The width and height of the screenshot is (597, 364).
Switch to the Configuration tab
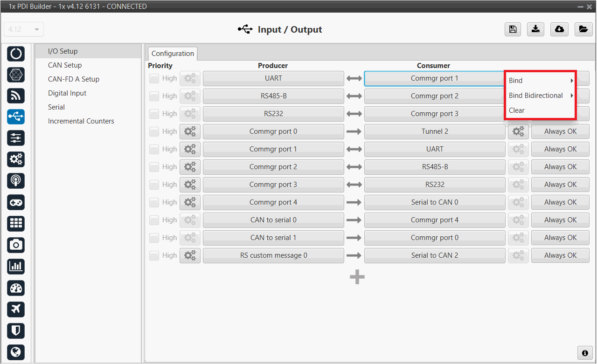[x=173, y=54]
